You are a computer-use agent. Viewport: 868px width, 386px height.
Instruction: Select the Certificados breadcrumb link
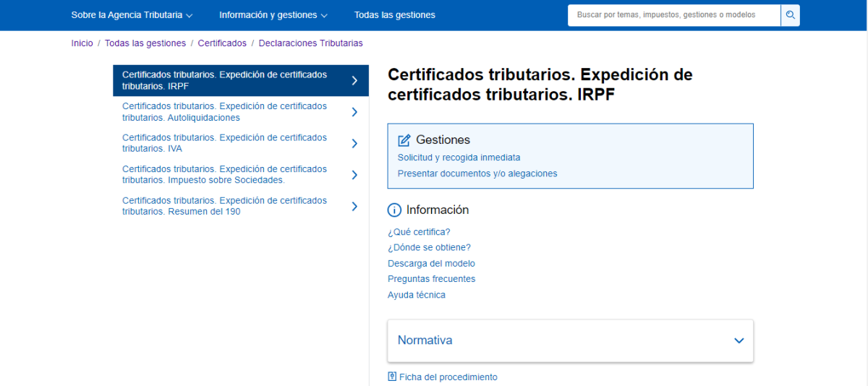(x=222, y=43)
